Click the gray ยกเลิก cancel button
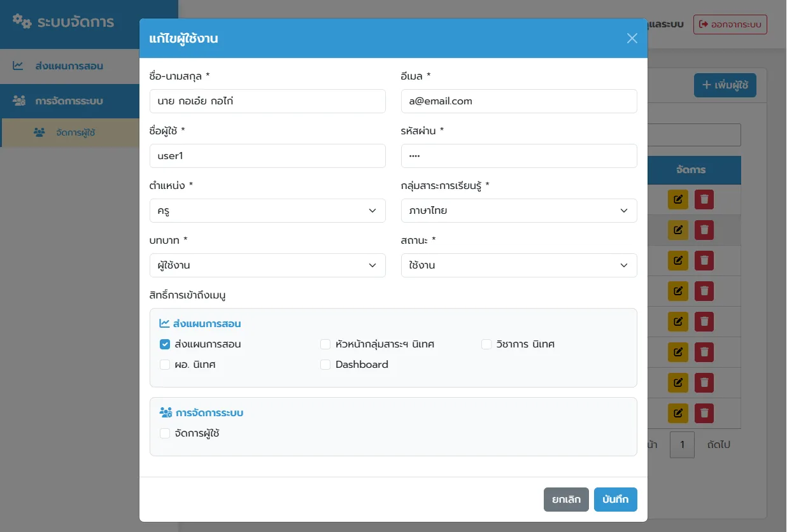The image size is (787, 532). pos(566,500)
